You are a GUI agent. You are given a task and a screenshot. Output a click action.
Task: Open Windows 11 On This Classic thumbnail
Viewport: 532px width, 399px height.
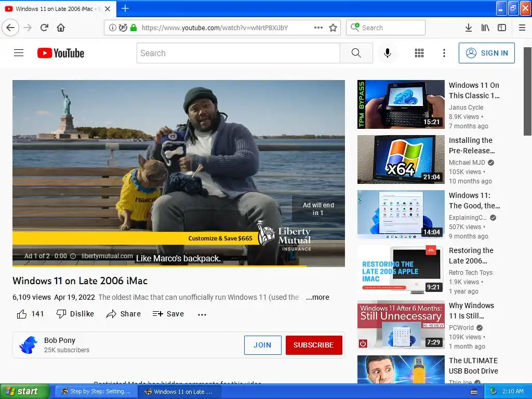401,104
